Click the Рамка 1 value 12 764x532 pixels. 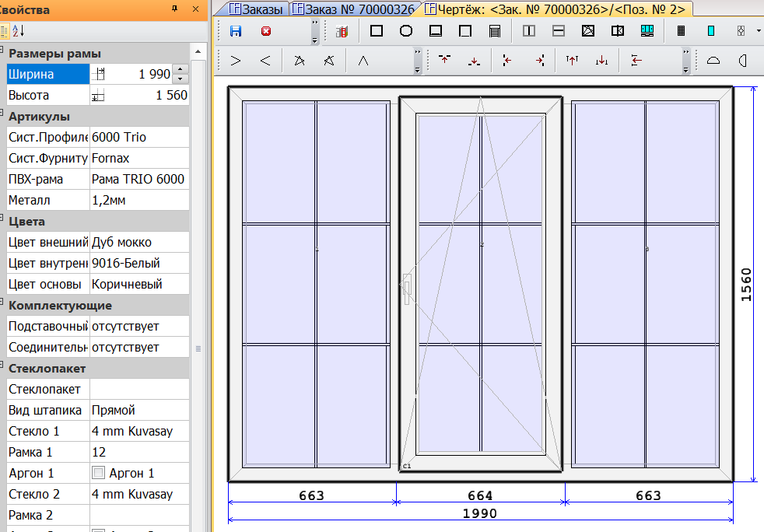pos(139,452)
